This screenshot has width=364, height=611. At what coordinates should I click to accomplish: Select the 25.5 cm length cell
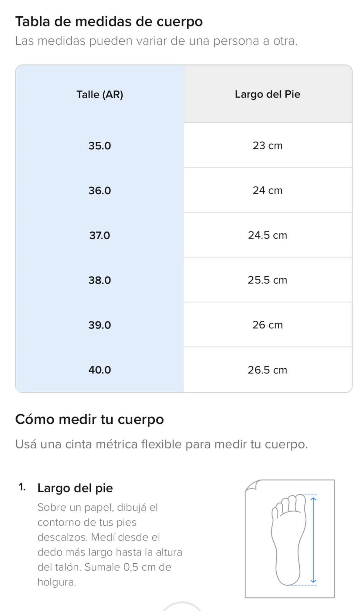pyautogui.click(x=268, y=280)
